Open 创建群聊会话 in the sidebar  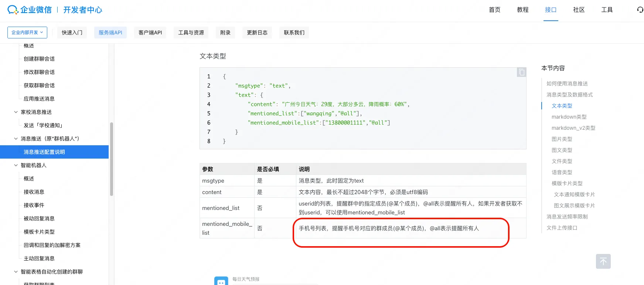(39, 59)
